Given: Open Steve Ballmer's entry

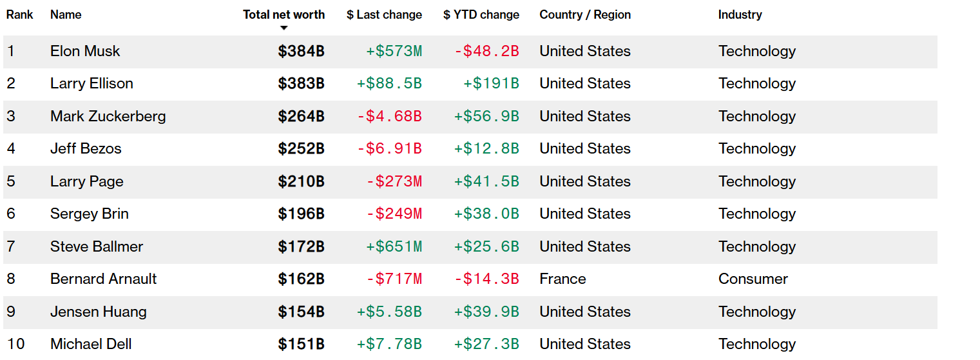Looking at the screenshot, I should pyautogui.click(x=97, y=246).
